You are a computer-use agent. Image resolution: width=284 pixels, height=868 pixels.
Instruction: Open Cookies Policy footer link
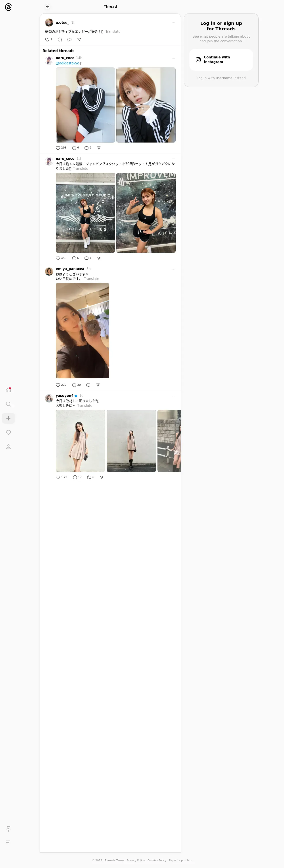[x=157, y=860]
